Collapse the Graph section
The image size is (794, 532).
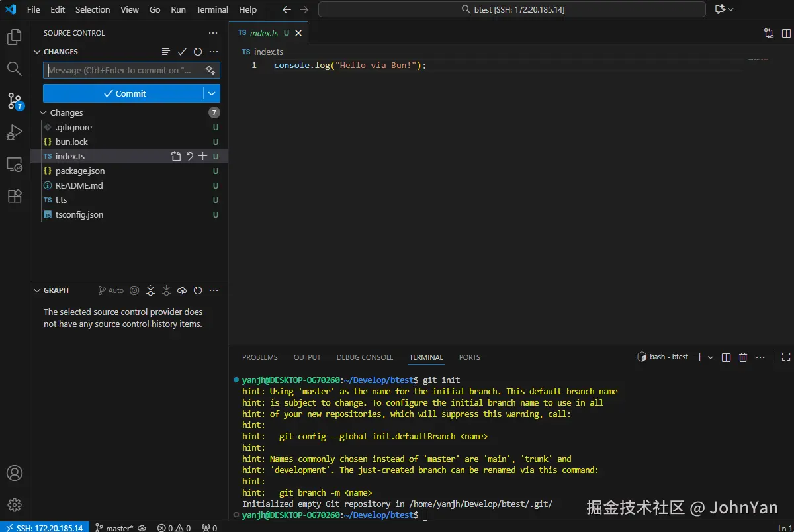37,290
